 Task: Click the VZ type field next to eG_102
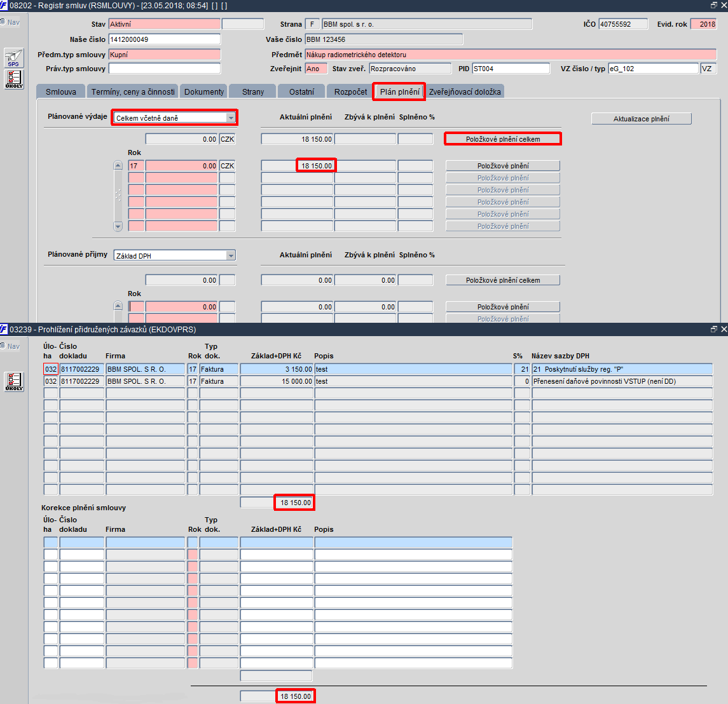(708, 69)
